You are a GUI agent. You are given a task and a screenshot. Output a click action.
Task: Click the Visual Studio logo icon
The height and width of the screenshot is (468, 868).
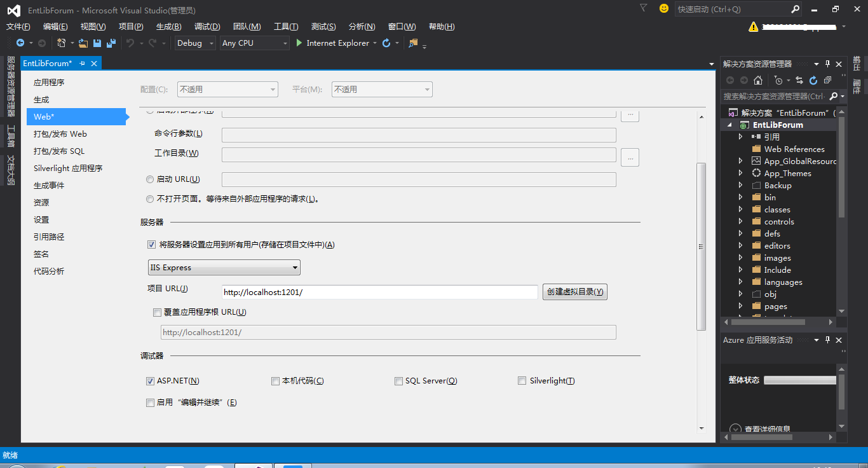click(13, 10)
